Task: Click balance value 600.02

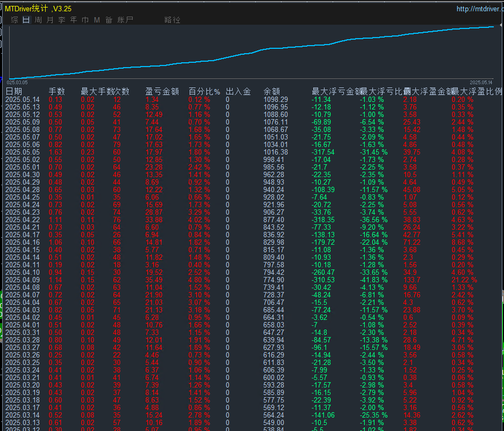Action: (274, 377)
